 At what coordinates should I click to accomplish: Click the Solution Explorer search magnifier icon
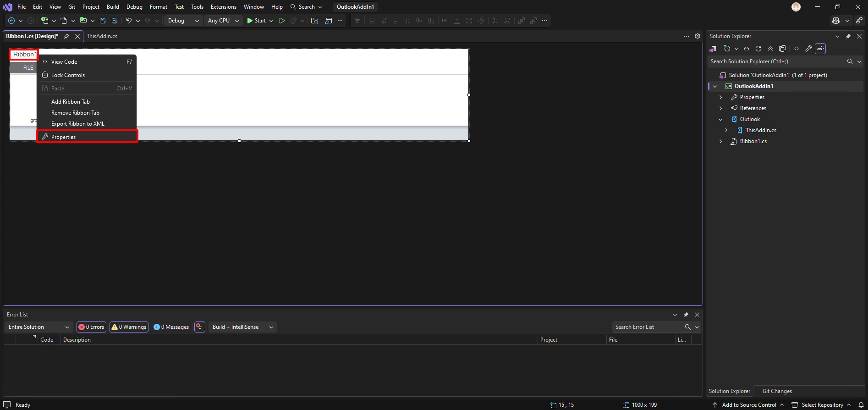850,61
